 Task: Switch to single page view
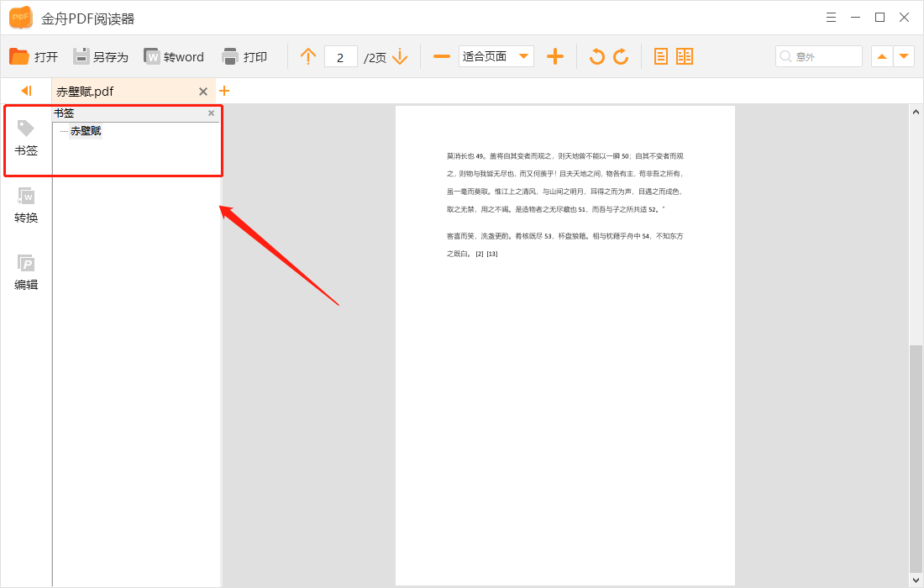[661, 56]
